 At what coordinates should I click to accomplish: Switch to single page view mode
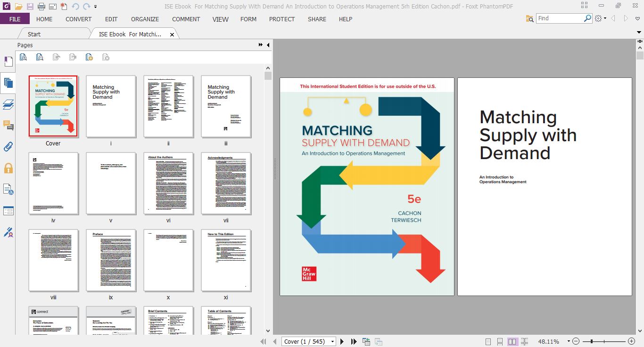tap(488, 341)
